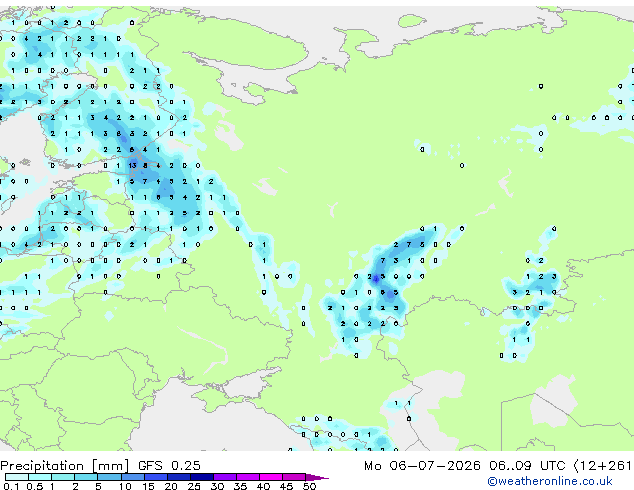The height and width of the screenshot is (490, 634).
Task: Click the copyright symbol before weatheronline
Action: [x=492, y=481]
